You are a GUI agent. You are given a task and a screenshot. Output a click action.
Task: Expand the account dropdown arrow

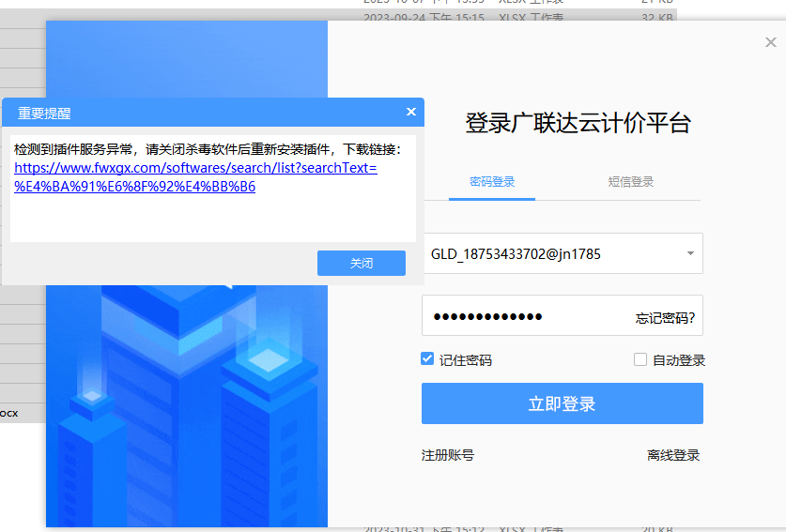point(690,253)
